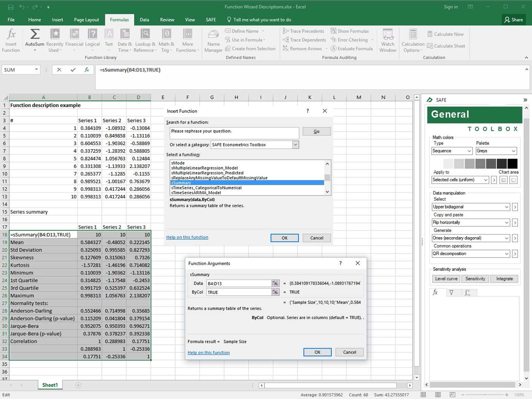The width and height of the screenshot is (532, 399).
Task: Open the Name Box dropdown
Action: (36, 70)
